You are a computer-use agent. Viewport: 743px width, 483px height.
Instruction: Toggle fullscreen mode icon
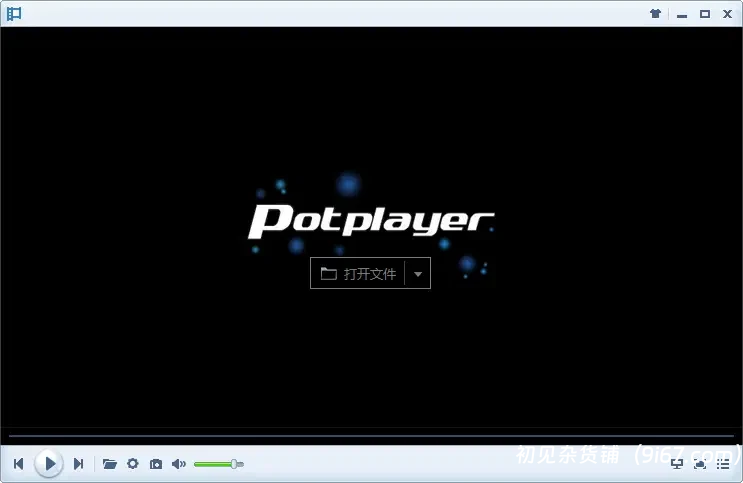700,464
